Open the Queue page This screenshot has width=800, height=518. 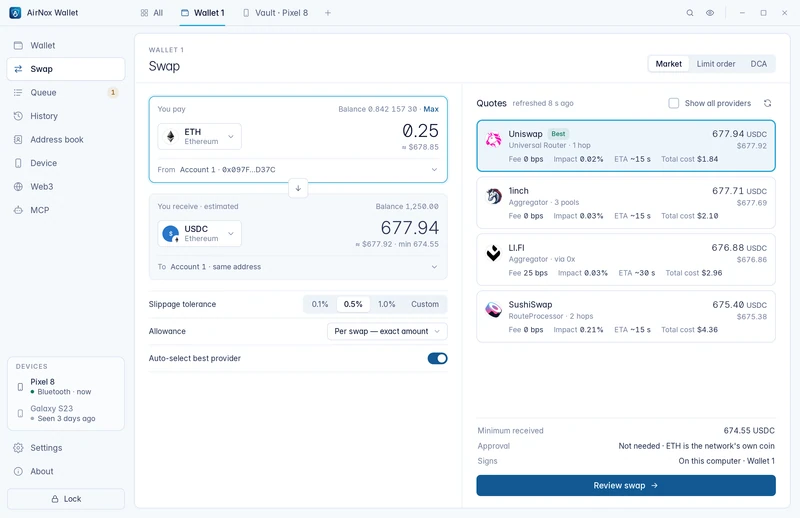[x=66, y=92]
